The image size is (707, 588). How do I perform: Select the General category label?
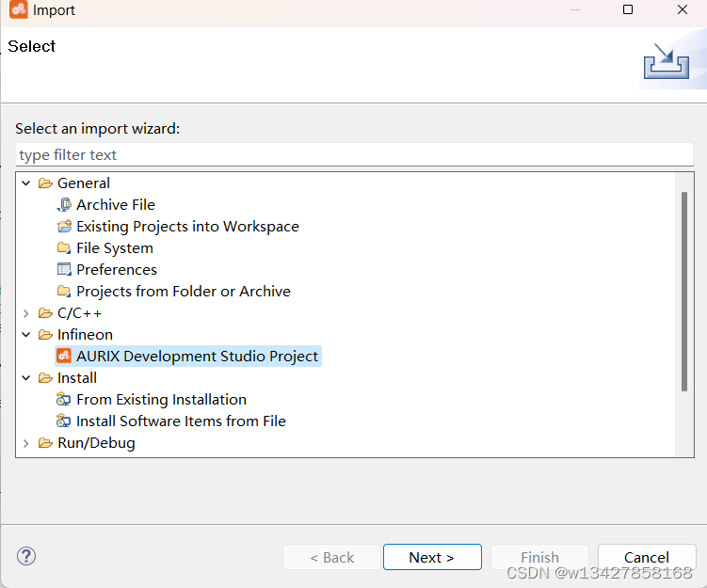pos(84,183)
